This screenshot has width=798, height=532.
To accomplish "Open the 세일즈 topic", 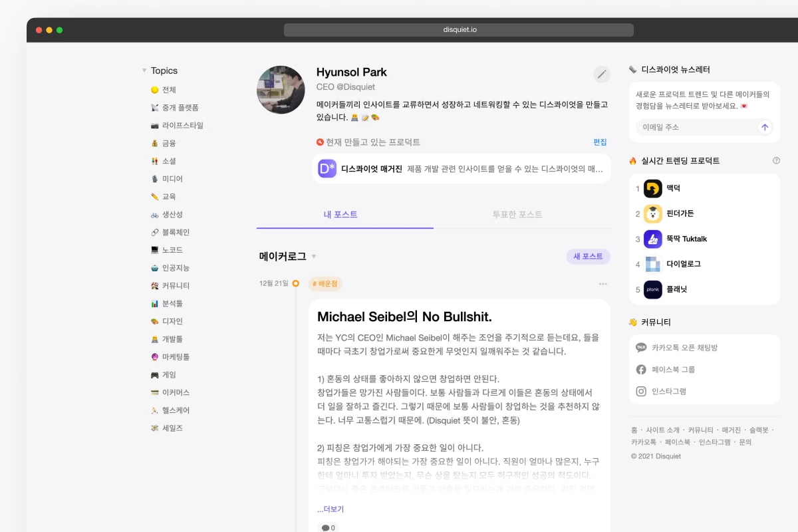I will (167, 428).
